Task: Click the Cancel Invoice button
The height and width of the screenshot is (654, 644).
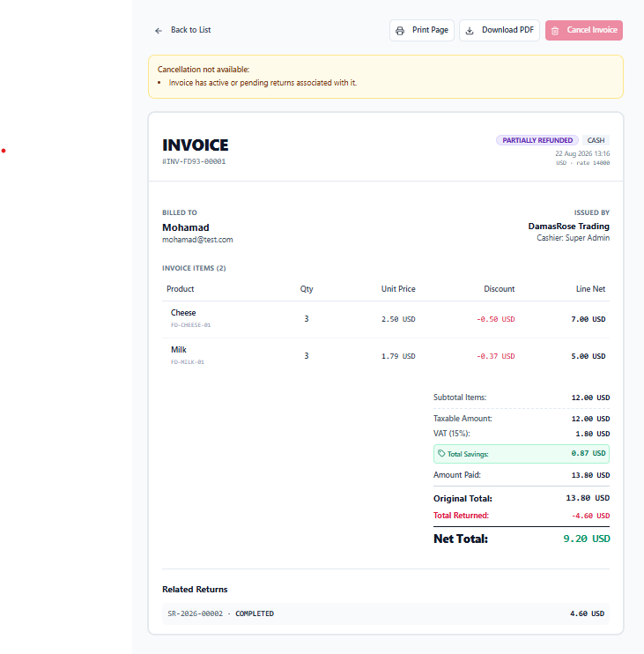Action: (583, 31)
